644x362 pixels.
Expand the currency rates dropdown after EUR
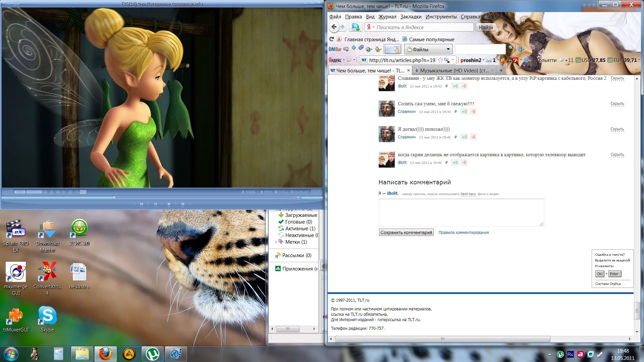point(639,60)
